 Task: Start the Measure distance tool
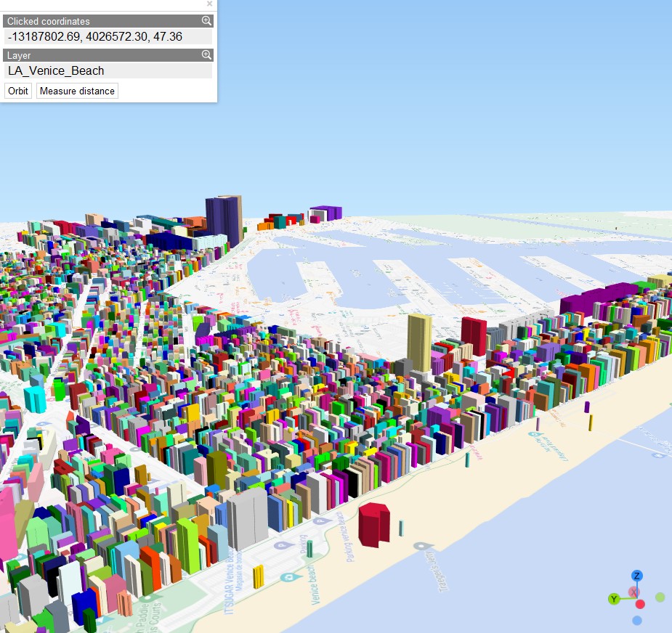point(76,91)
